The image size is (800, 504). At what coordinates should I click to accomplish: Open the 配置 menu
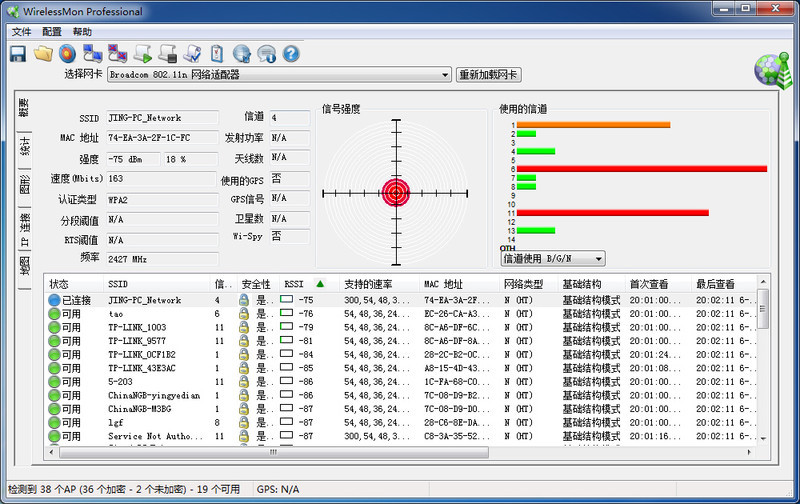(x=52, y=32)
